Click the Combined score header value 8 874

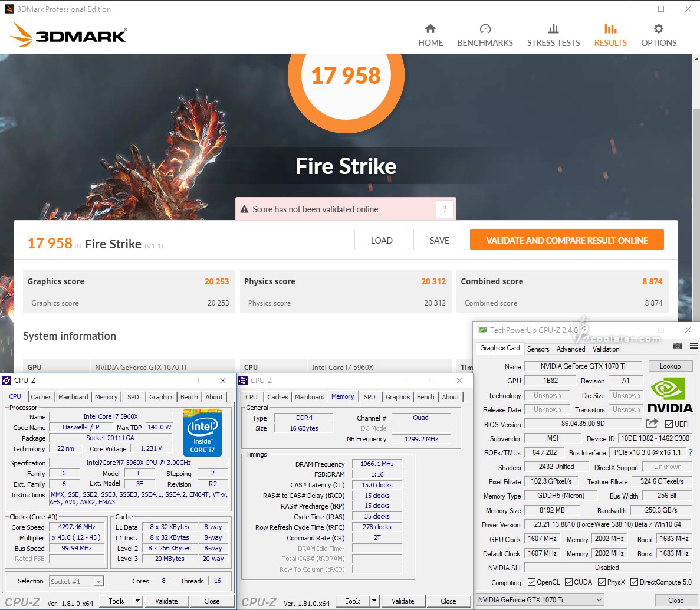pos(652,281)
